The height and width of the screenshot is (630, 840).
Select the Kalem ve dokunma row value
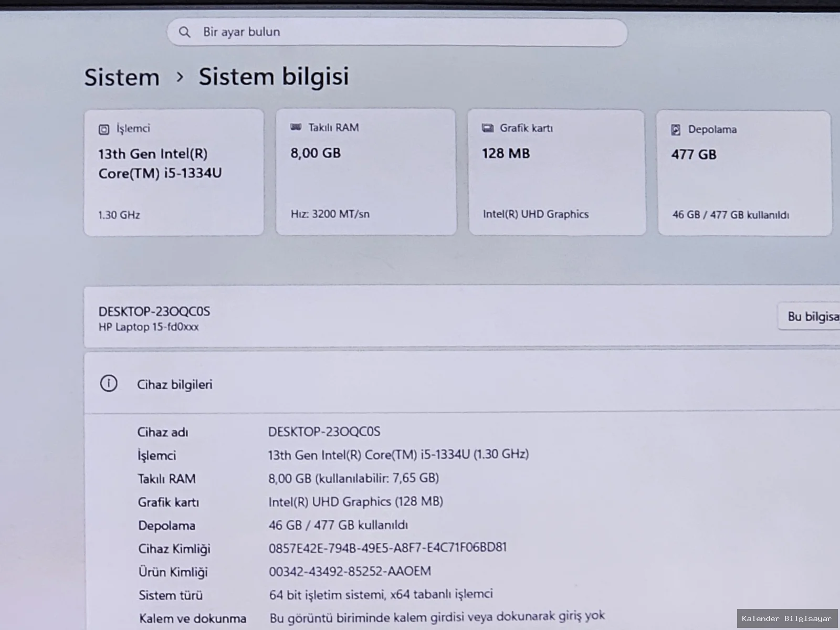(437, 617)
